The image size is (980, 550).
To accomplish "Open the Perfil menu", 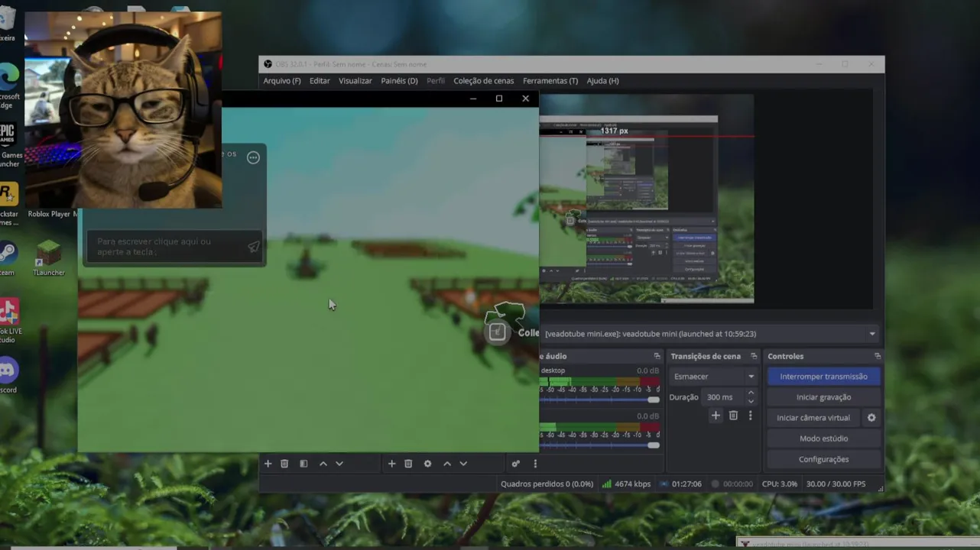I will pyautogui.click(x=436, y=81).
